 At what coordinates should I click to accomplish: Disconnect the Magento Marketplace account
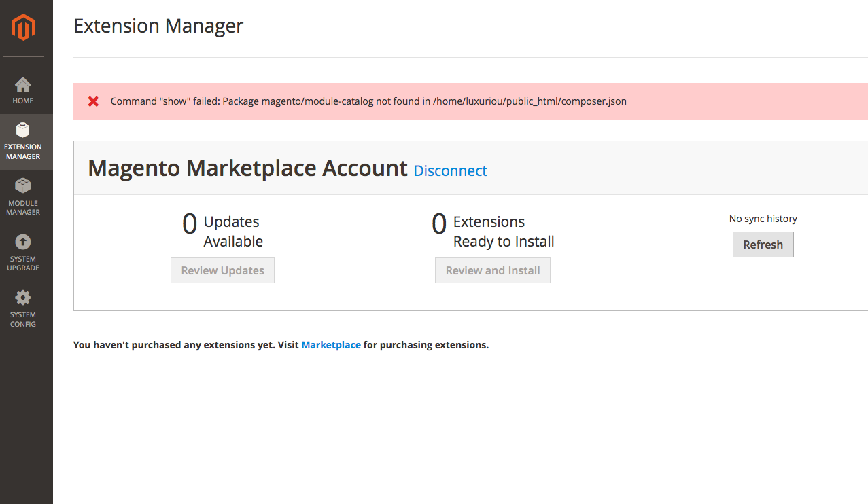tap(450, 170)
